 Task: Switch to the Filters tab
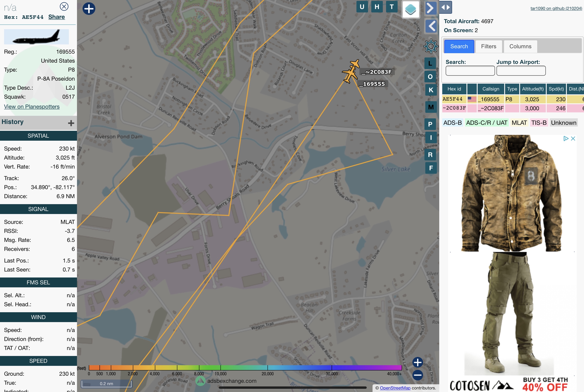(488, 47)
